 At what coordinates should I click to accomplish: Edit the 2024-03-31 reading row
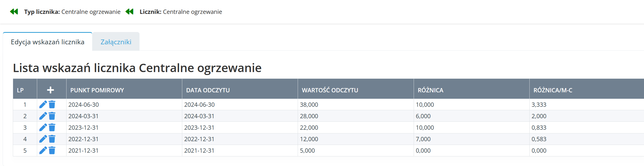[x=43, y=116]
